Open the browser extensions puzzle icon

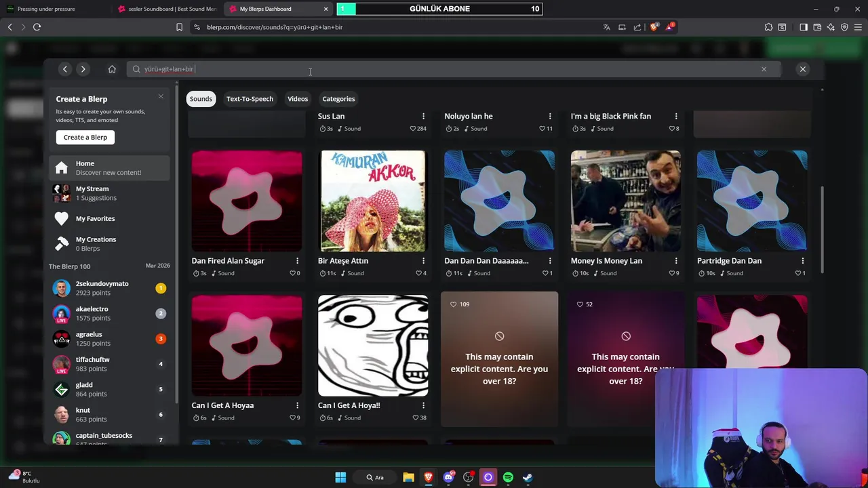pos(768,27)
